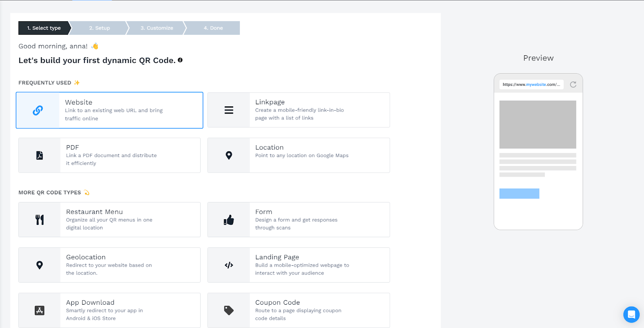Go to step 3 Customize
This screenshot has height=328, width=644.
(157, 28)
